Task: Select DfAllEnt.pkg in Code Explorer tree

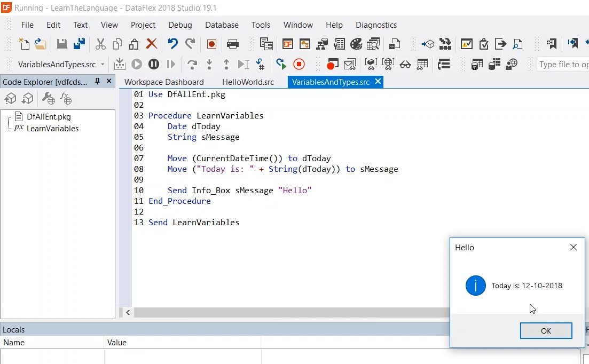Action: click(49, 117)
